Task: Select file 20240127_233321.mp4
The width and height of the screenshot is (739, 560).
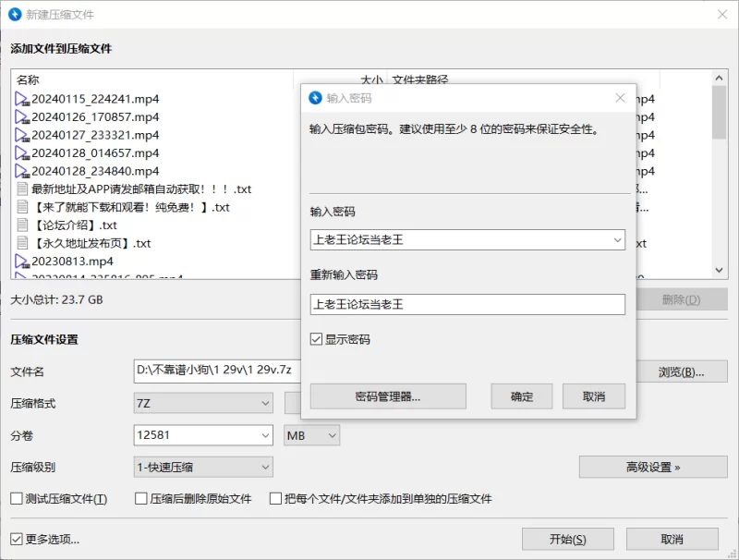Action: click(x=95, y=135)
